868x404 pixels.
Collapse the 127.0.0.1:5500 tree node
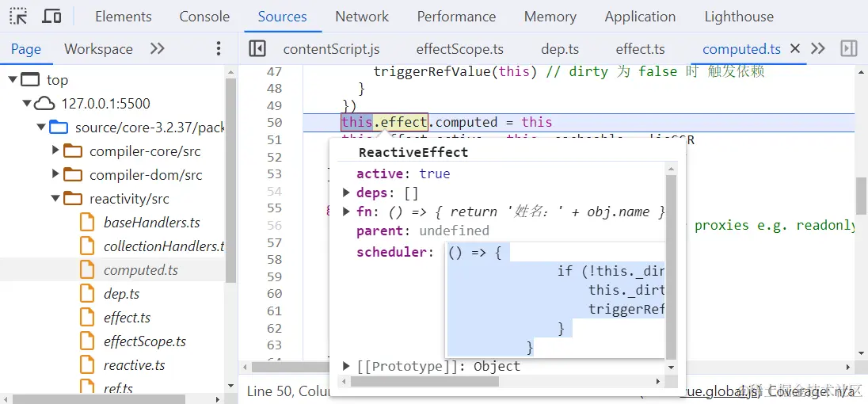click(26, 104)
